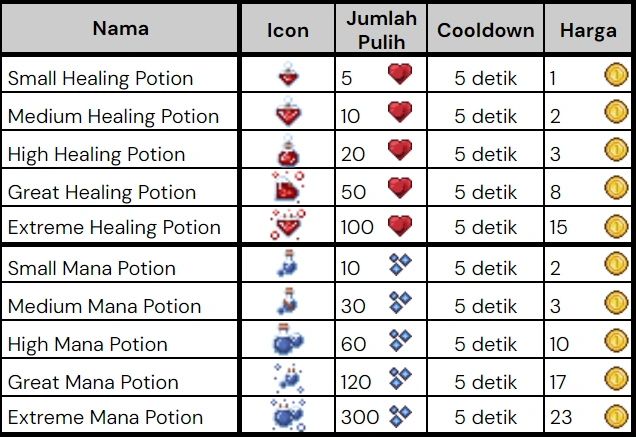Screen dimensions: 637x437
Task: Click the gold coin in Small Healing Potion row
Action: (615, 76)
